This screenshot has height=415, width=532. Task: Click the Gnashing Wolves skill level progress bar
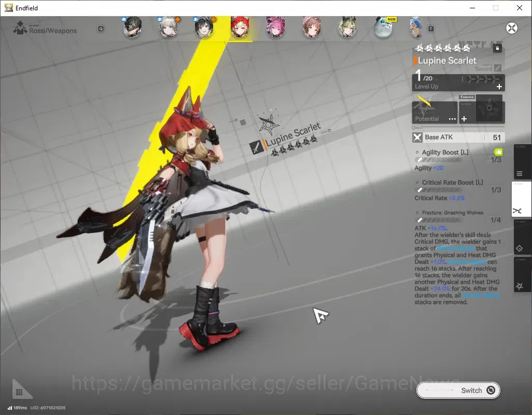click(438, 220)
